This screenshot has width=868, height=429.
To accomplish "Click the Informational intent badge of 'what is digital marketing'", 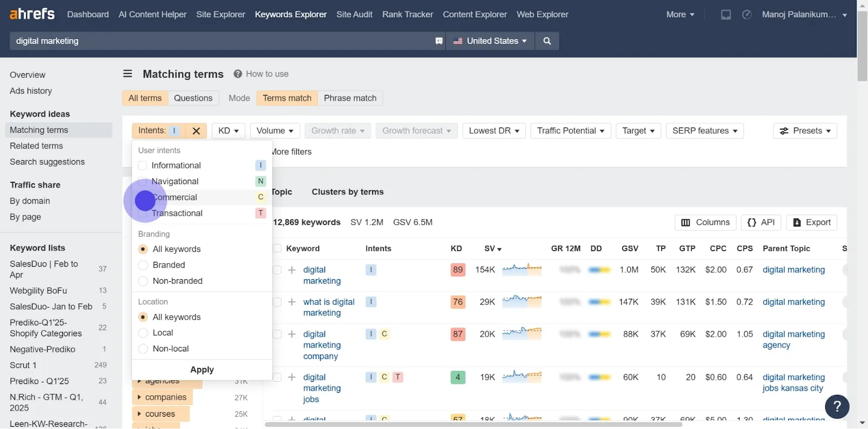I will point(371,302).
